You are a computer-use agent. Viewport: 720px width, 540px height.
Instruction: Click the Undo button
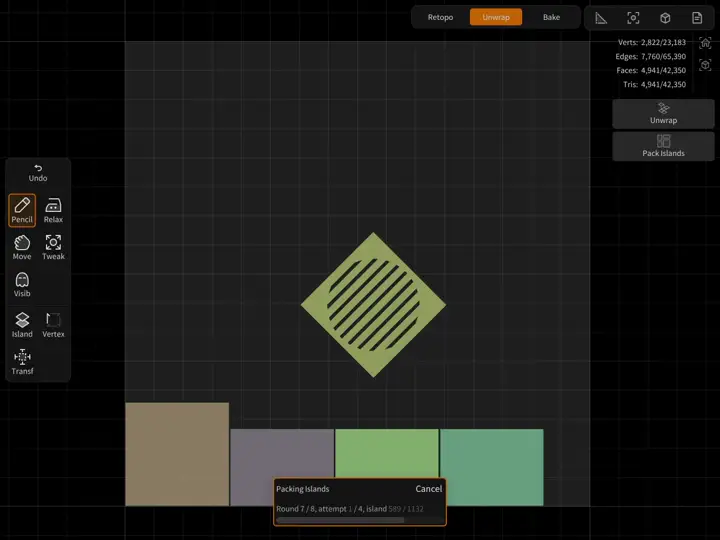click(38, 173)
